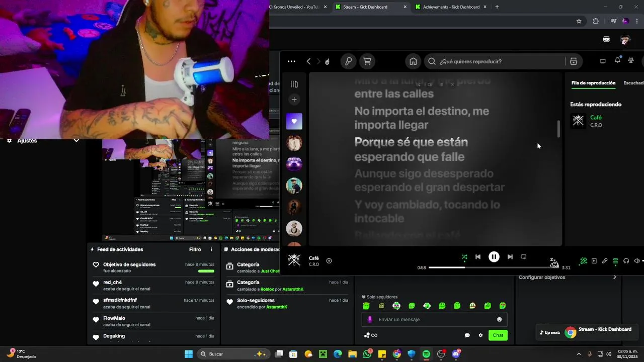Open the emoji picker in chat
The height and width of the screenshot is (362, 644).
click(x=499, y=319)
